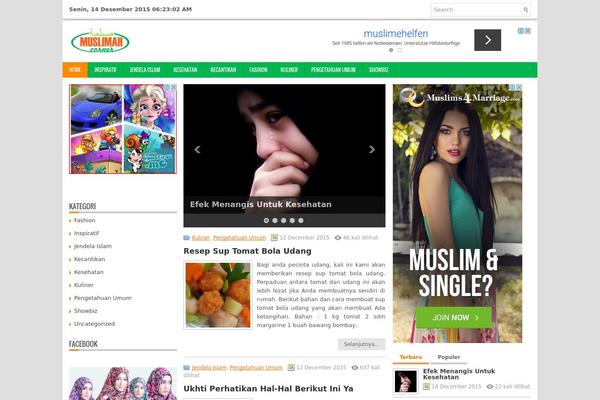Open the Kuliner category in the sidebar
This screenshot has height=400, width=600.
point(83,285)
